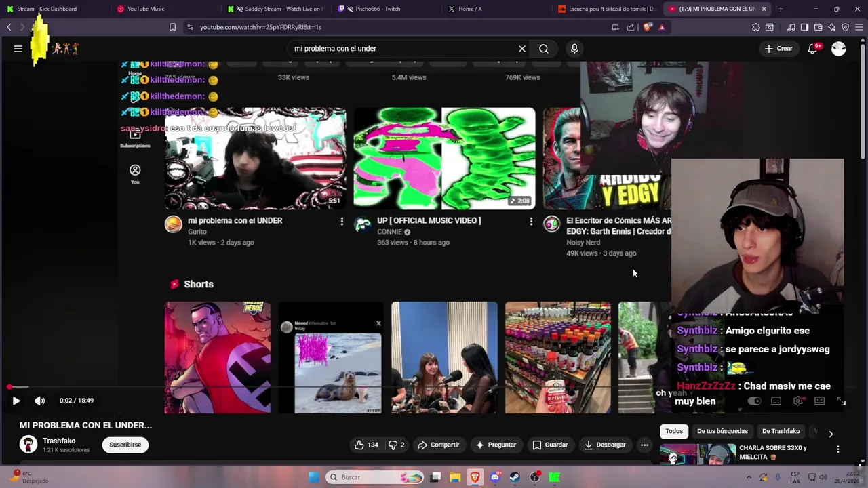This screenshot has width=868, height=488.
Task: Open options for CHARLA SOBRE S3X0 video
Action: [x=838, y=449]
